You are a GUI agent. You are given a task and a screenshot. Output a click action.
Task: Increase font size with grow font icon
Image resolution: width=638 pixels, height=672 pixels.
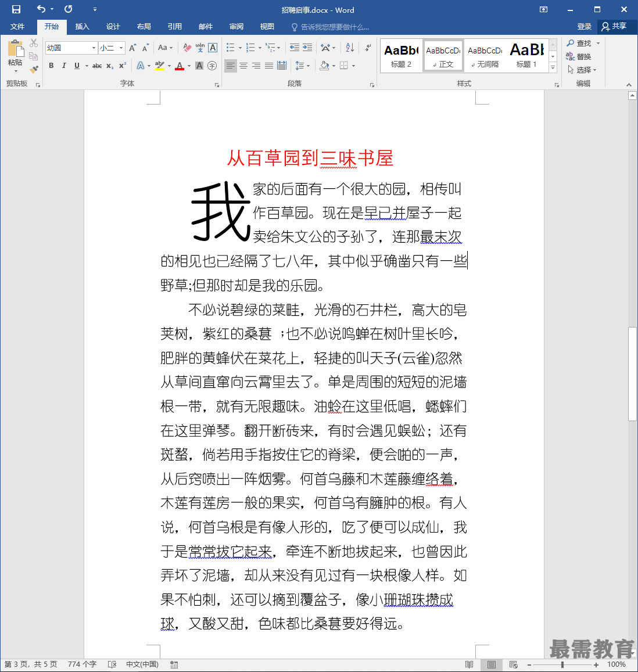pyautogui.click(x=133, y=48)
